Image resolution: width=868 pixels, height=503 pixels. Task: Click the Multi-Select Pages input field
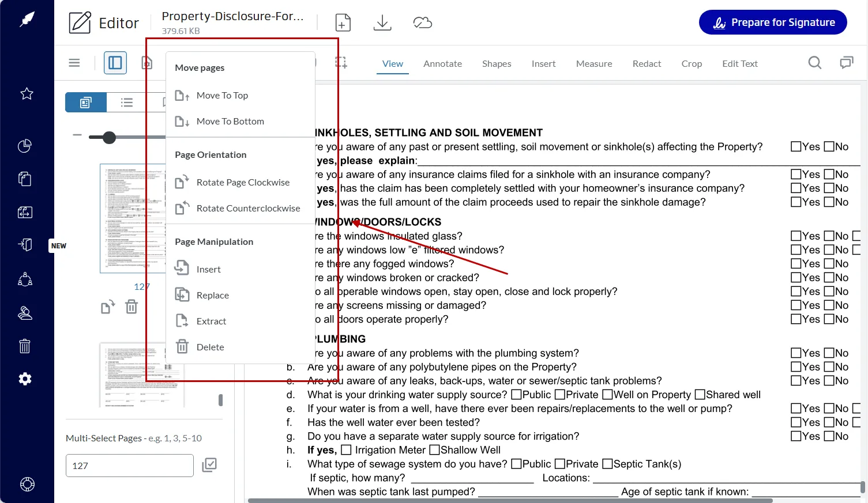pyautogui.click(x=130, y=466)
